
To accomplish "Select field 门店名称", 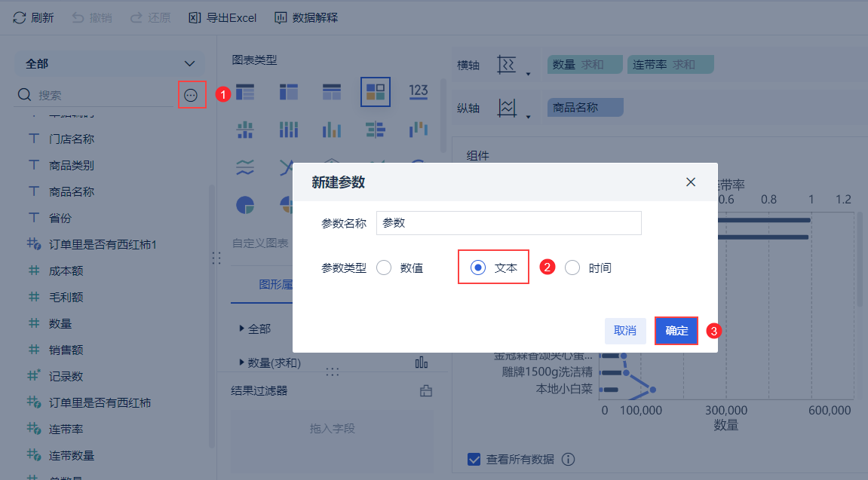I will [x=72, y=139].
